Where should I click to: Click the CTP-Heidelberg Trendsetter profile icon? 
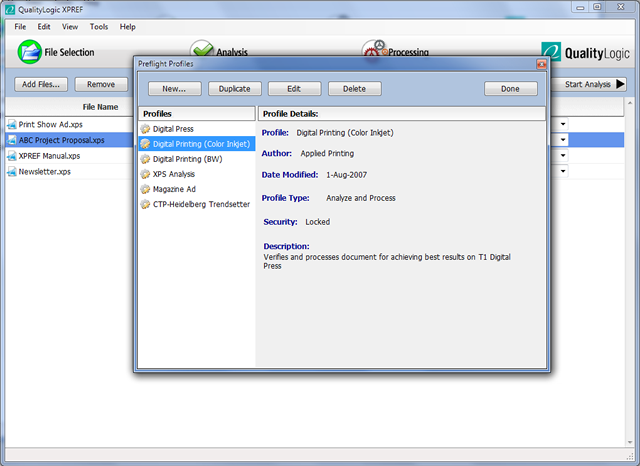[x=145, y=204]
